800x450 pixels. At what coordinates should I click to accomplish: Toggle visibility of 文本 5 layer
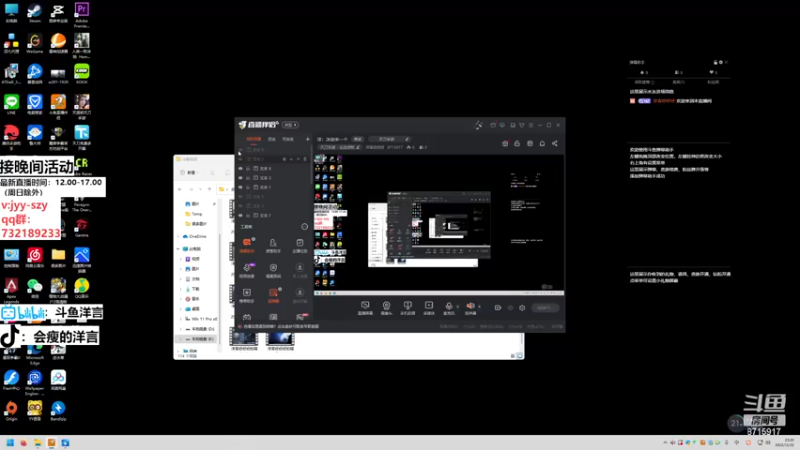(241, 196)
